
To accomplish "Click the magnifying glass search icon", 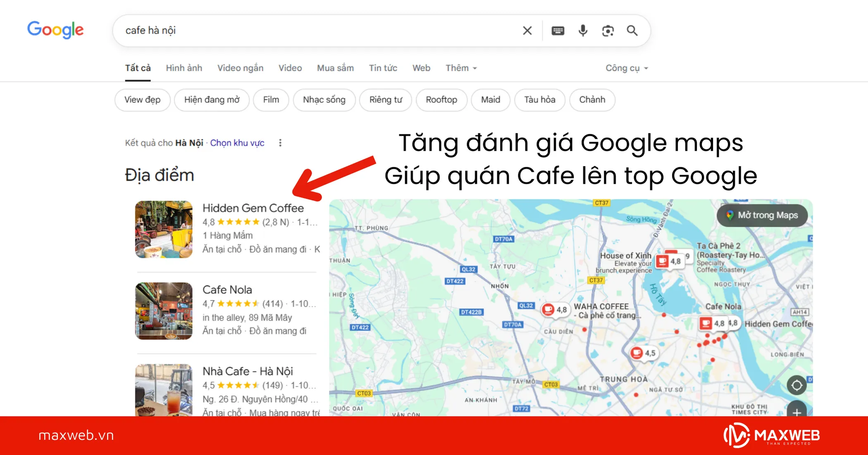I will tap(632, 31).
